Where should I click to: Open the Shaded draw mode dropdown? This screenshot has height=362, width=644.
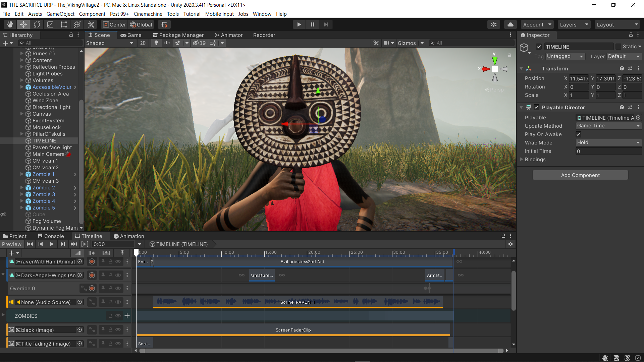click(x=110, y=43)
